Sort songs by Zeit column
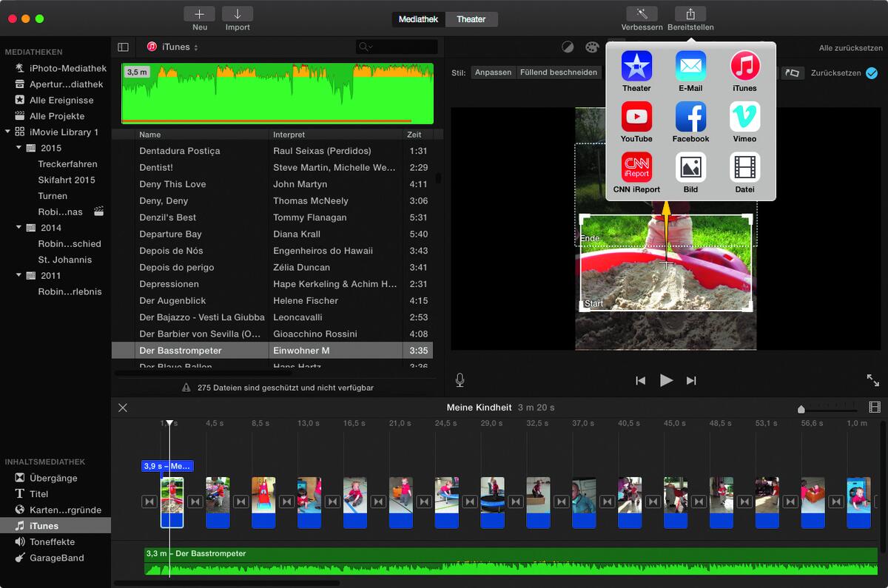Screen dimensions: 888x588 tap(418, 135)
